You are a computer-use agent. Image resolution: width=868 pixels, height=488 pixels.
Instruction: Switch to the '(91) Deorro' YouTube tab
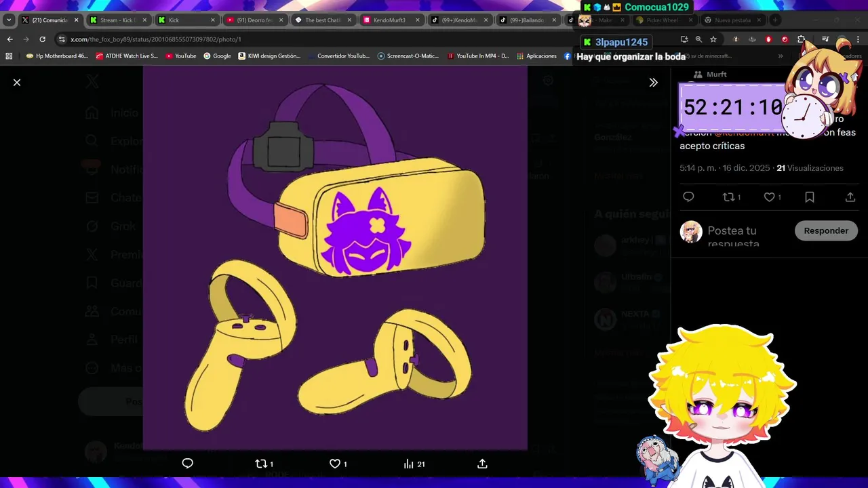tap(254, 20)
